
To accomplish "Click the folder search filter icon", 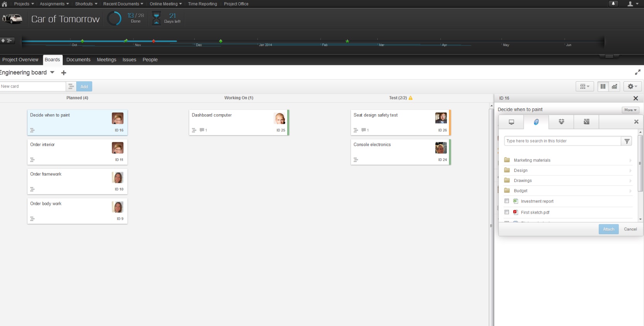I will tap(627, 141).
